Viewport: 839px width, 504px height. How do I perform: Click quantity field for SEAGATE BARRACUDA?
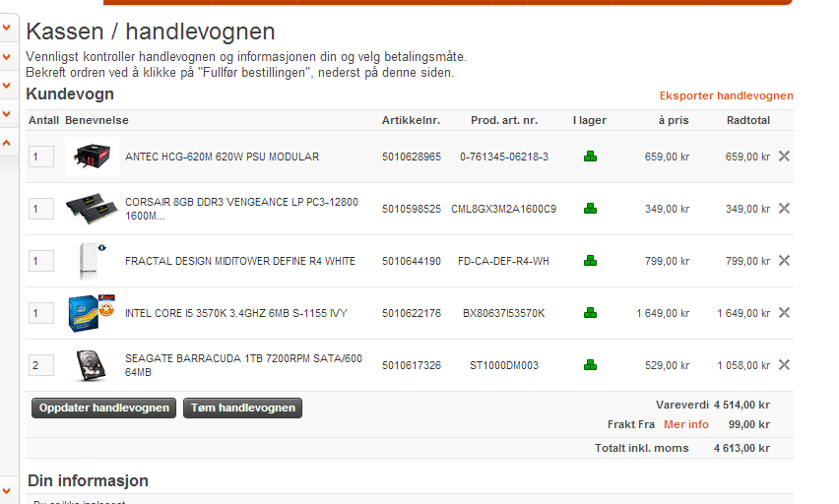point(41,365)
